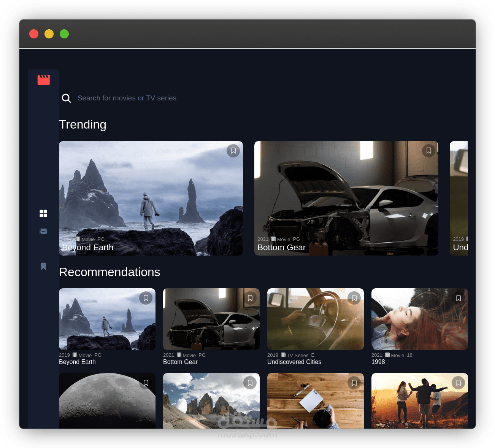Viewport: 495px width, 448px height.
Task: Bookmark Beyond Earth in Recommendations
Action: pyautogui.click(x=146, y=298)
